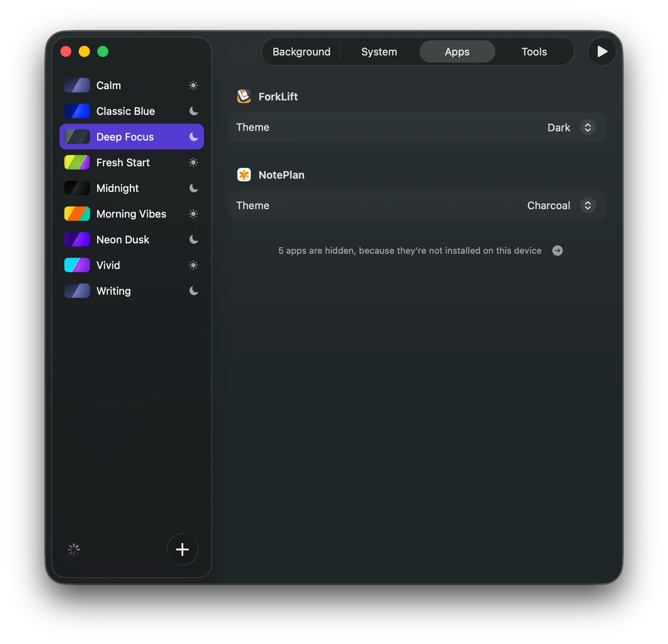Select the Fresh Start preset name
Screen dimensions: 668x644
123,163
